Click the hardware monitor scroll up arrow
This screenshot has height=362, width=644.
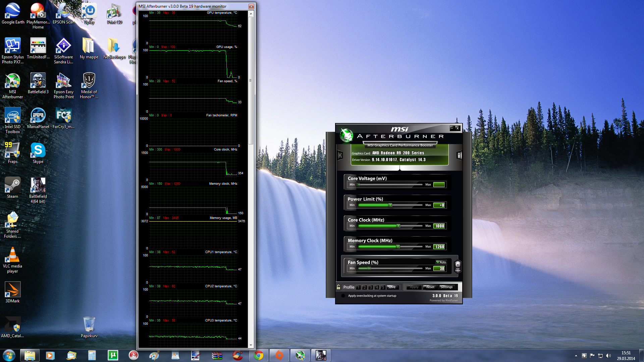point(251,14)
